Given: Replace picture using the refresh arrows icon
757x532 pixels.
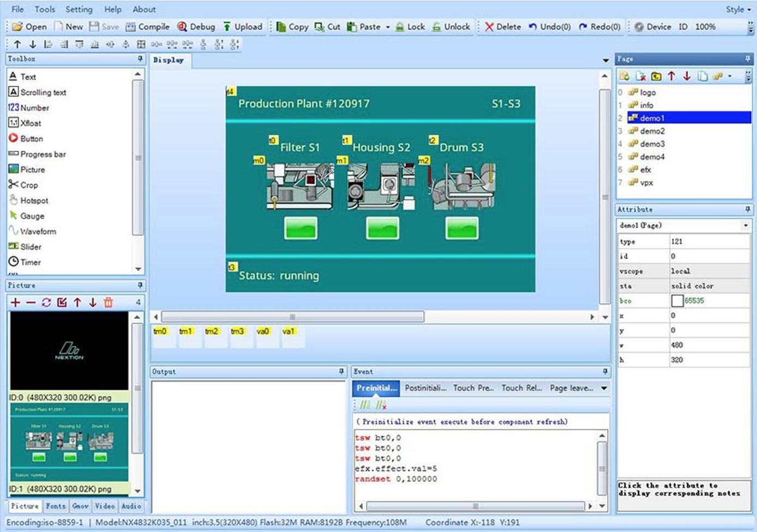Looking at the screenshot, I should pos(46,303).
